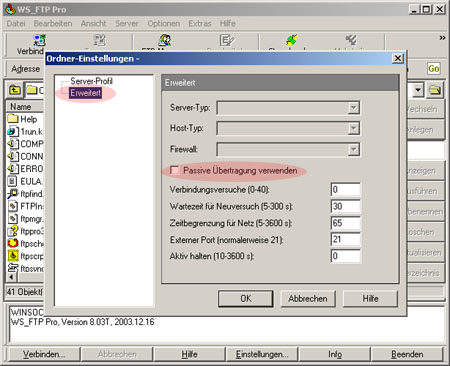This screenshot has height=366, width=450.
Task: Select the Help folder in file list
Action: [x=22, y=119]
